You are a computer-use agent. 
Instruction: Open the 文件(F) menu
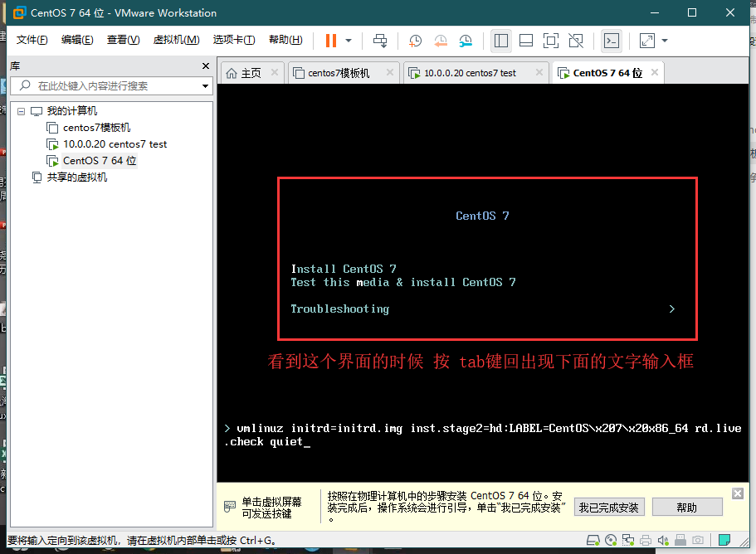[x=32, y=40]
